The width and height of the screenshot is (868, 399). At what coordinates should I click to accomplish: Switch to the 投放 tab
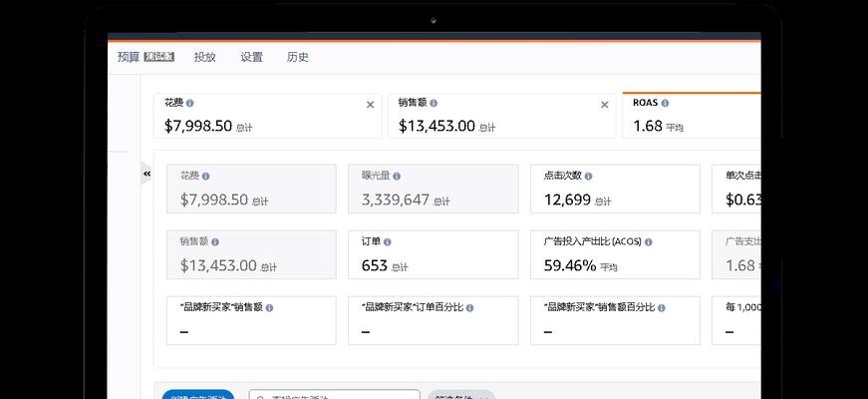[205, 57]
